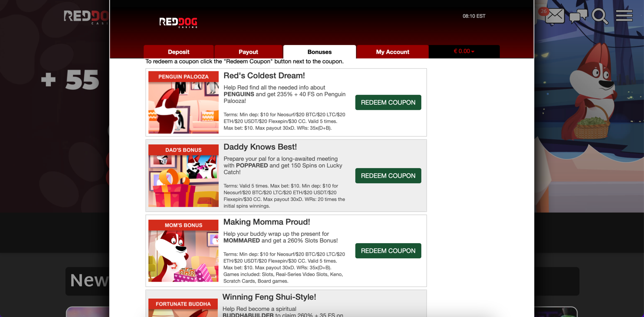Click the unread count badge on the mail icon
644x317 pixels.
[x=543, y=11]
